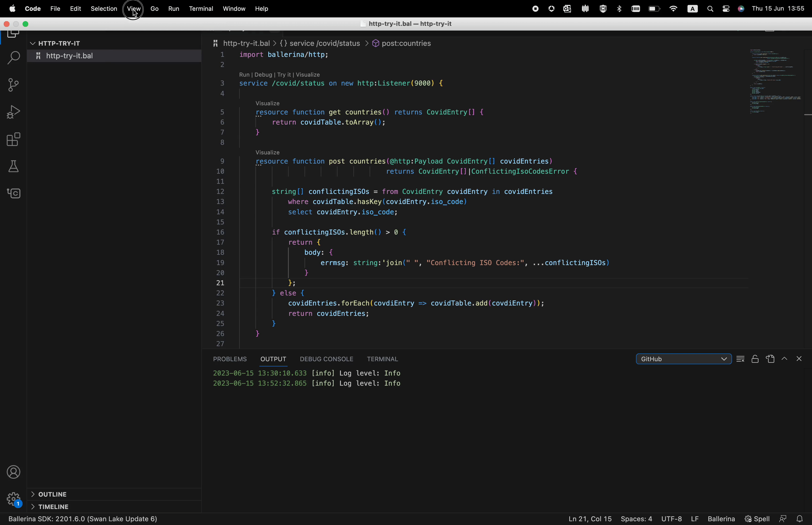Open http-try-it.bal breadcrumb
The image size is (812, 525).
pos(241,44)
